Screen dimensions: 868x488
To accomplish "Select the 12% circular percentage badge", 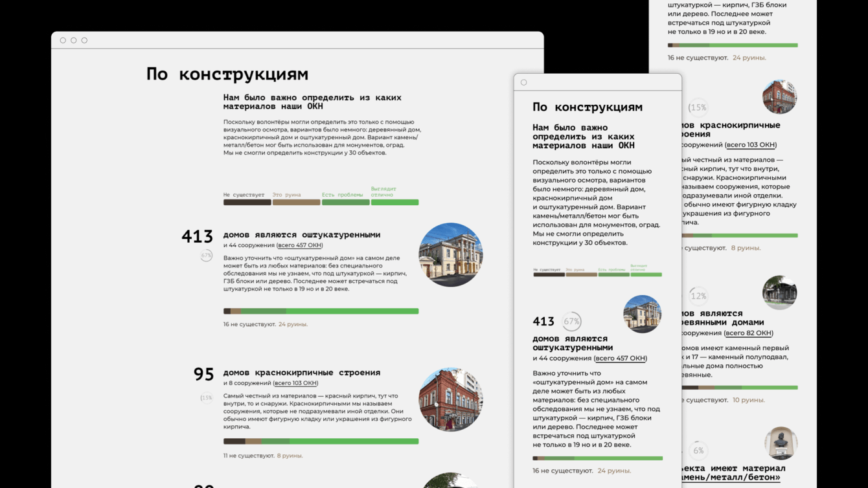I will 698,296.
